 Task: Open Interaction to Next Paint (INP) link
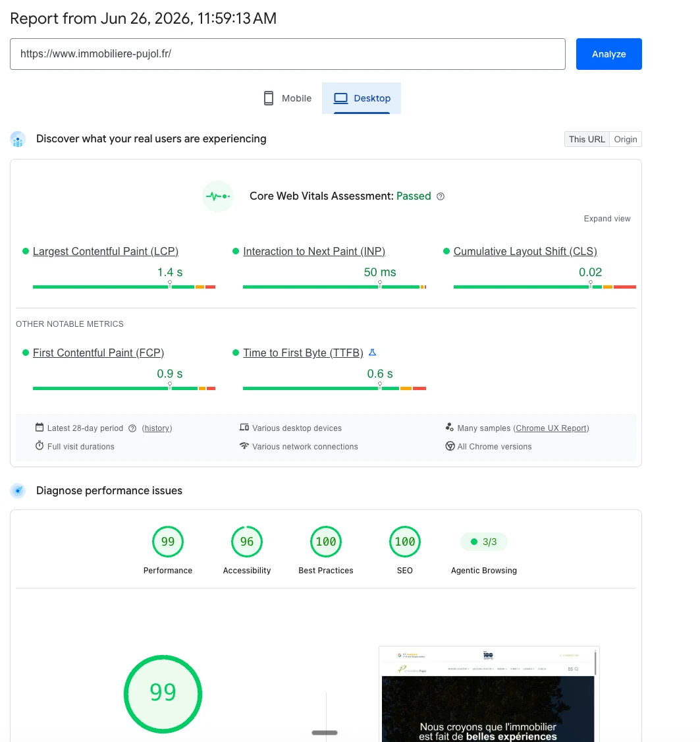[314, 251]
